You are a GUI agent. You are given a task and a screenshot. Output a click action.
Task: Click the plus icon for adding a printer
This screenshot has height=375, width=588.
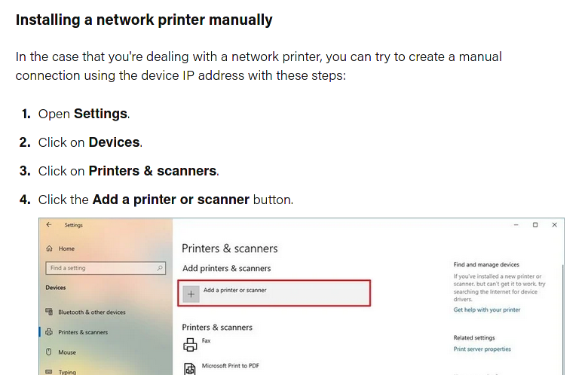pyautogui.click(x=191, y=294)
